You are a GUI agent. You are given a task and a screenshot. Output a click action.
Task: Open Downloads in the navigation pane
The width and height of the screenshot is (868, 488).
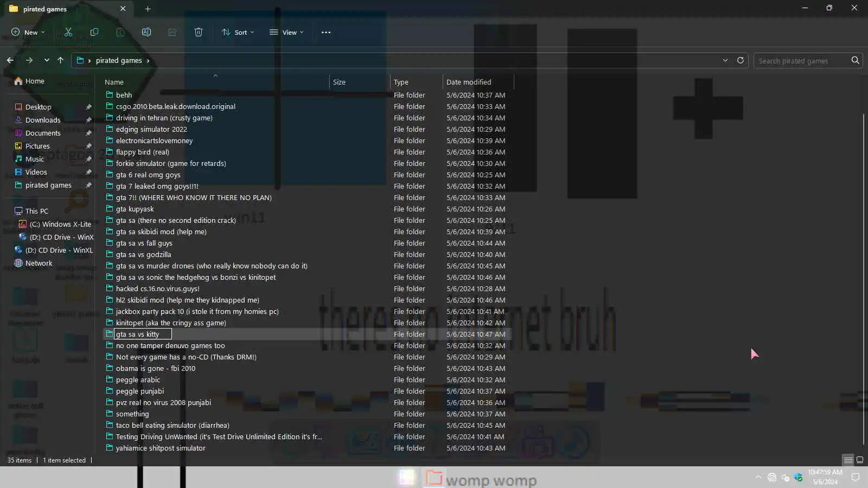tap(43, 120)
